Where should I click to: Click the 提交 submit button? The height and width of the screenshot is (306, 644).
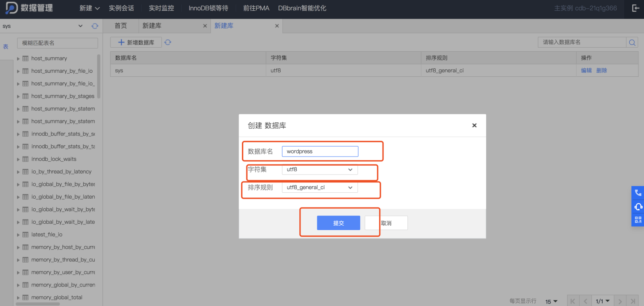coord(339,223)
